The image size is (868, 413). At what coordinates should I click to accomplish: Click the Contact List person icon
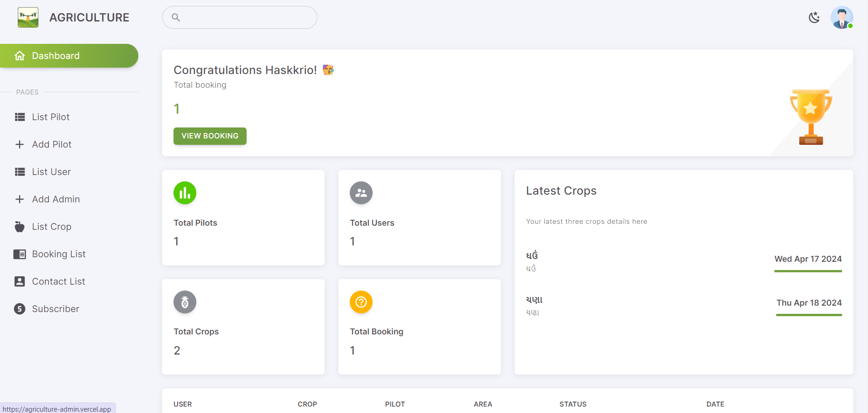[x=20, y=281]
